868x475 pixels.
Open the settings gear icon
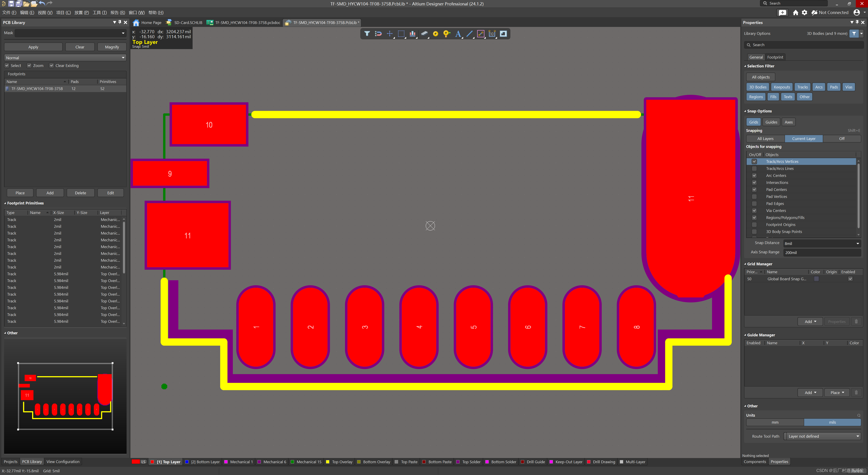805,12
